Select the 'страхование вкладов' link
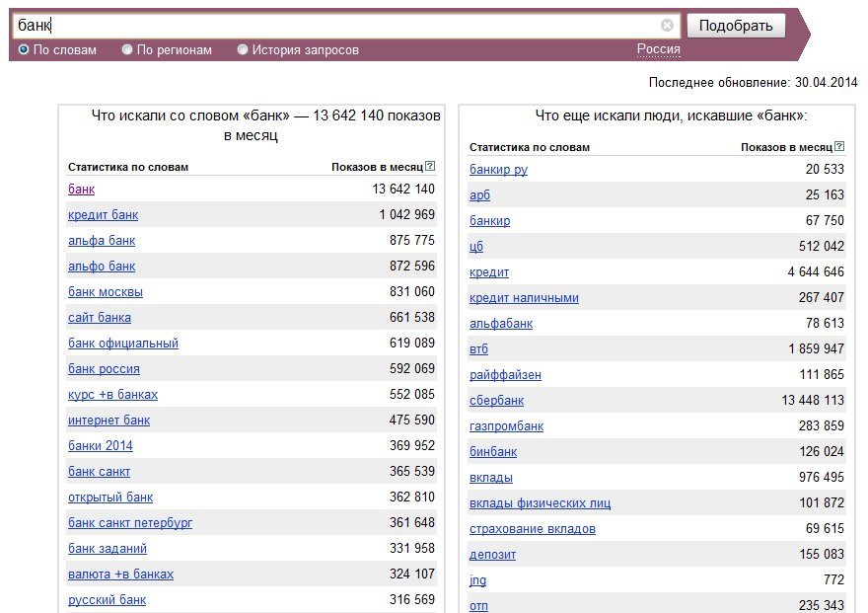Image resolution: width=868 pixels, height=613 pixels. (x=533, y=528)
